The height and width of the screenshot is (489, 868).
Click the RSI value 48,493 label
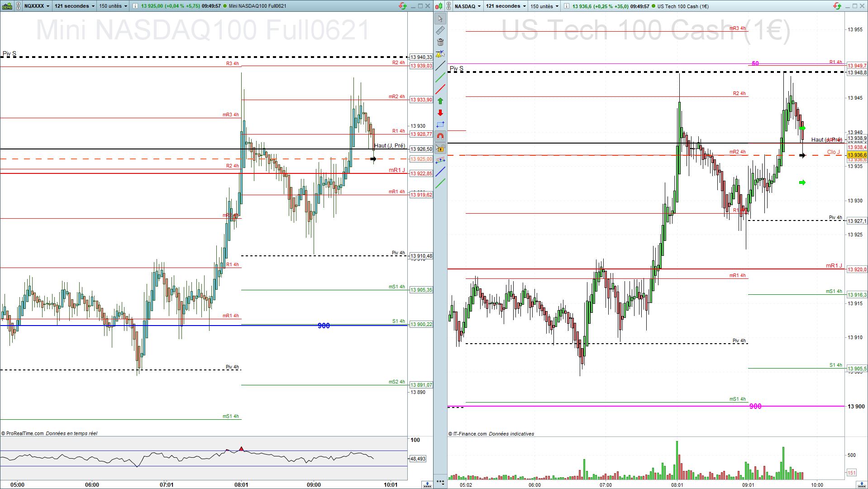click(418, 459)
